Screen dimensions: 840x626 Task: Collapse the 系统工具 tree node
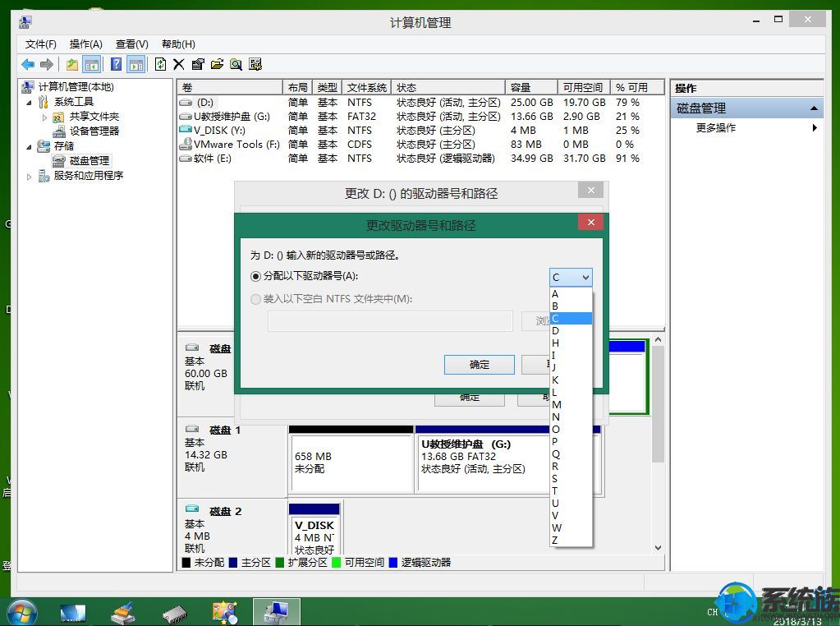[x=29, y=103]
